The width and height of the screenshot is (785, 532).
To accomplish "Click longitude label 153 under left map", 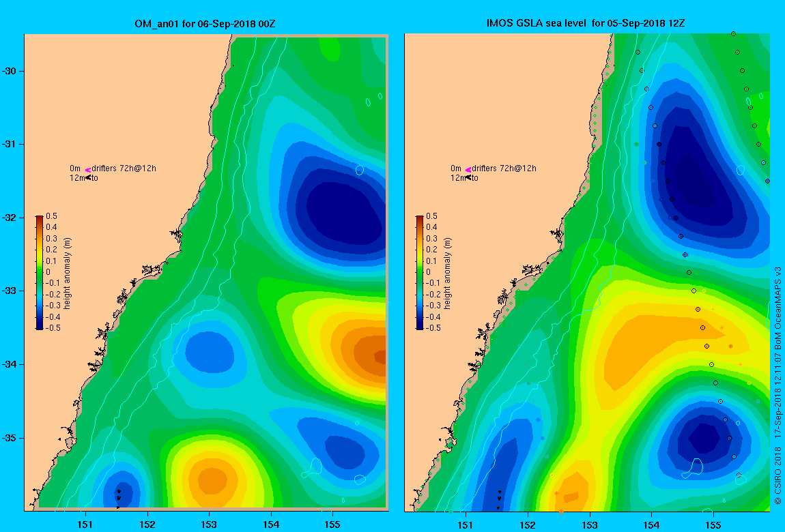I will (209, 524).
